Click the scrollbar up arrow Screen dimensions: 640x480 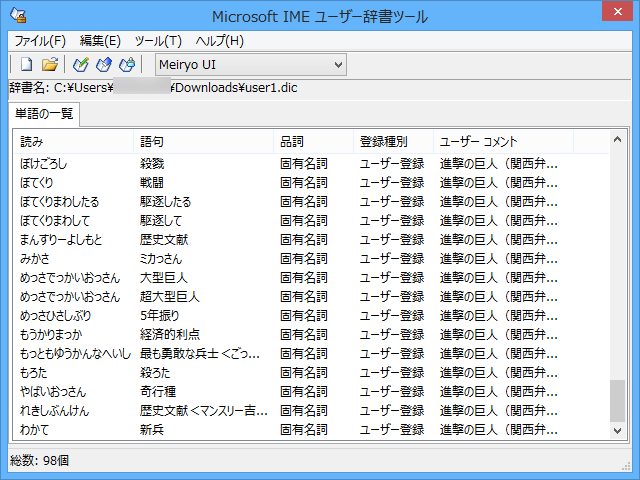pyautogui.click(x=617, y=140)
